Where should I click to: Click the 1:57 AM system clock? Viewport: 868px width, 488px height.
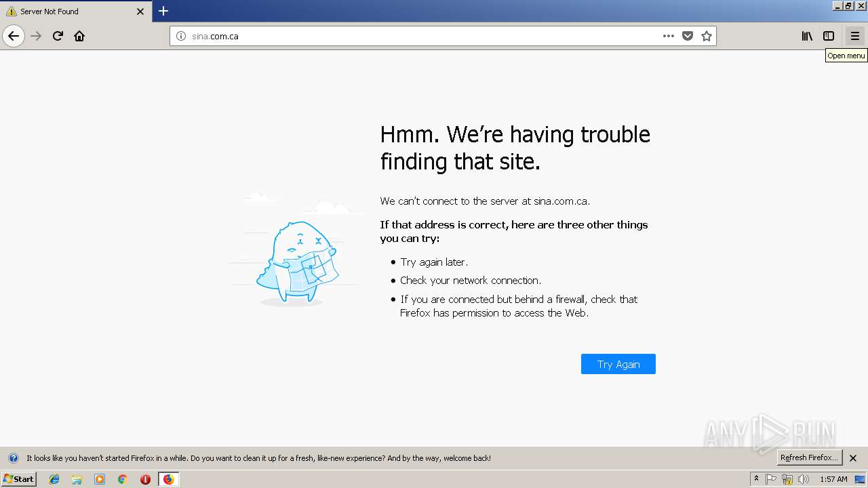(x=833, y=479)
